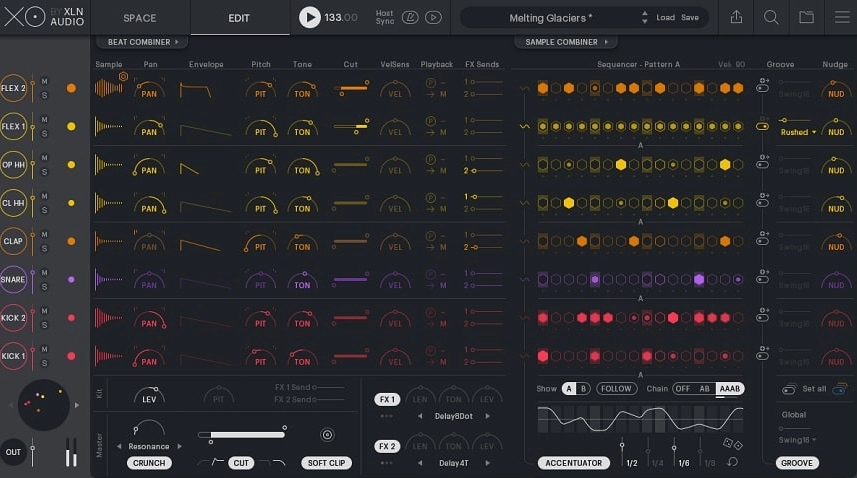
Task: Select next FX 1 preset after Delay8Dot
Action: click(x=487, y=416)
